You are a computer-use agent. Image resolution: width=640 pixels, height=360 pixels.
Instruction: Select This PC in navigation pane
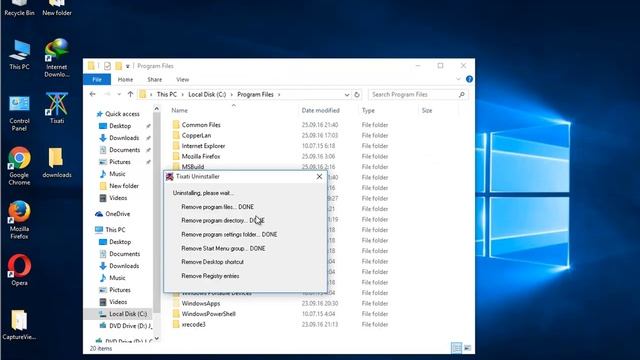[115, 230]
